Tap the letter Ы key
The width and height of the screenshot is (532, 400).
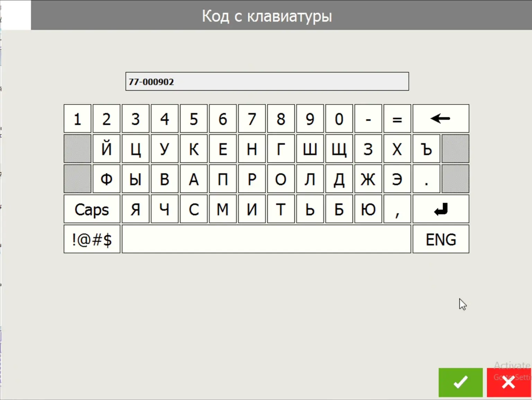click(135, 179)
